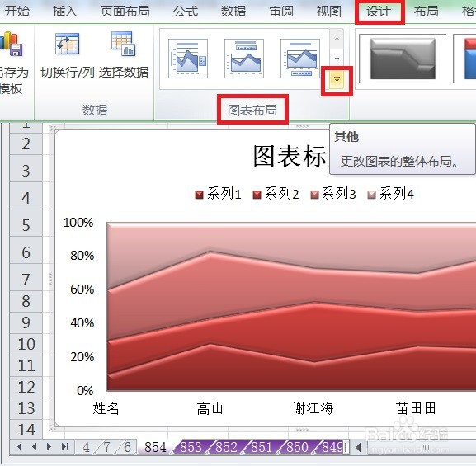Select row header 2
Viewport: 476px width, 466px height.
(x=26, y=144)
